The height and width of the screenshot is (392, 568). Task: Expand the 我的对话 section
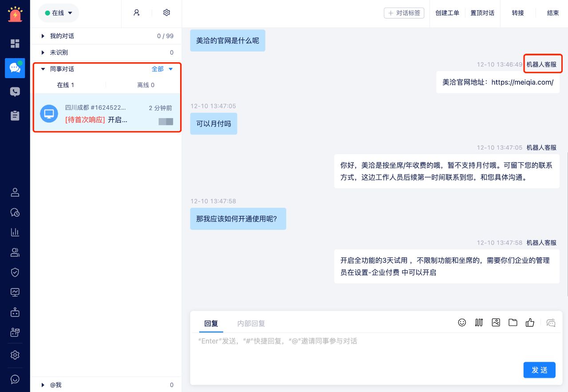tap(107, 36)
